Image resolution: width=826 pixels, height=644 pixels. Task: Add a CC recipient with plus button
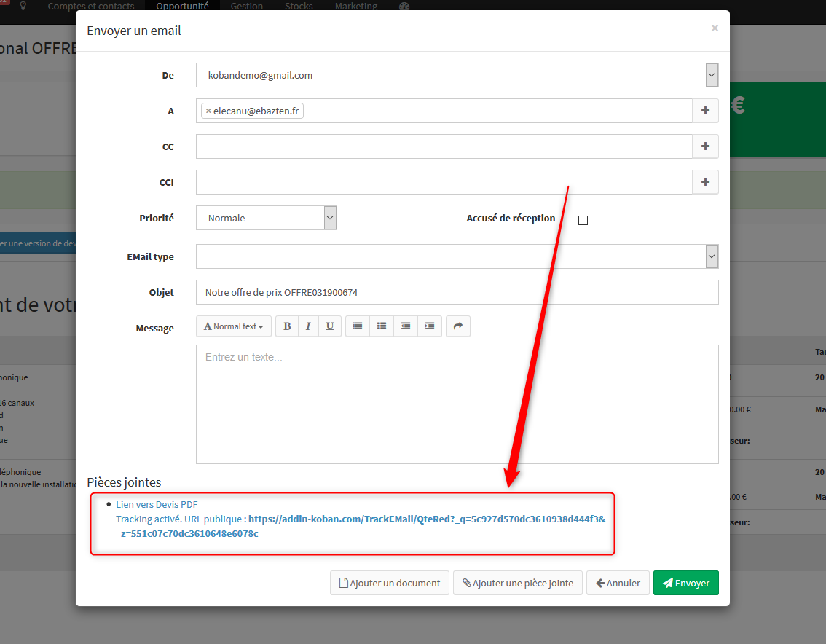[705, 146]
